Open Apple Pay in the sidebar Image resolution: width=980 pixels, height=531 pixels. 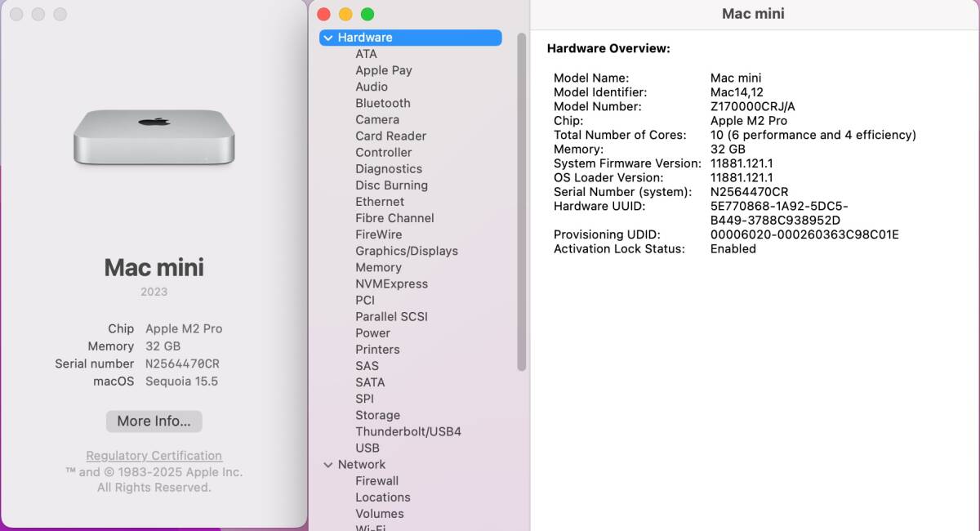[x=384, y=70]
